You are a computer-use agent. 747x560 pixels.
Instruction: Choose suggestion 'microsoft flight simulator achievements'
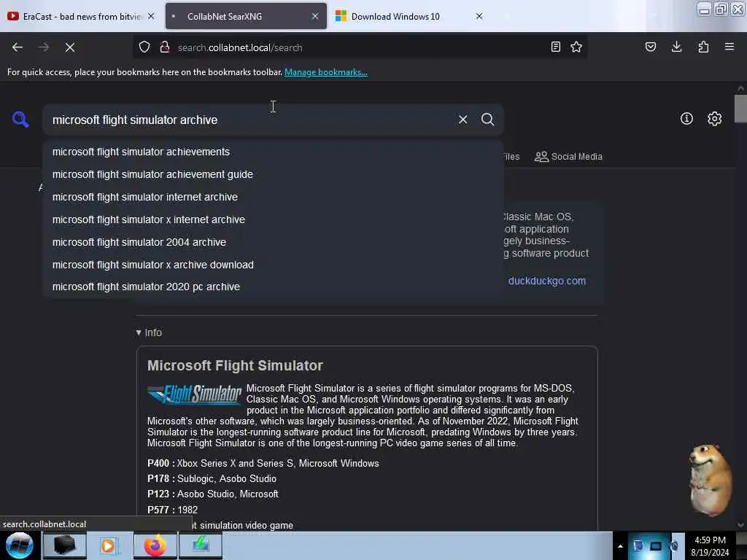tap(273, 152)
